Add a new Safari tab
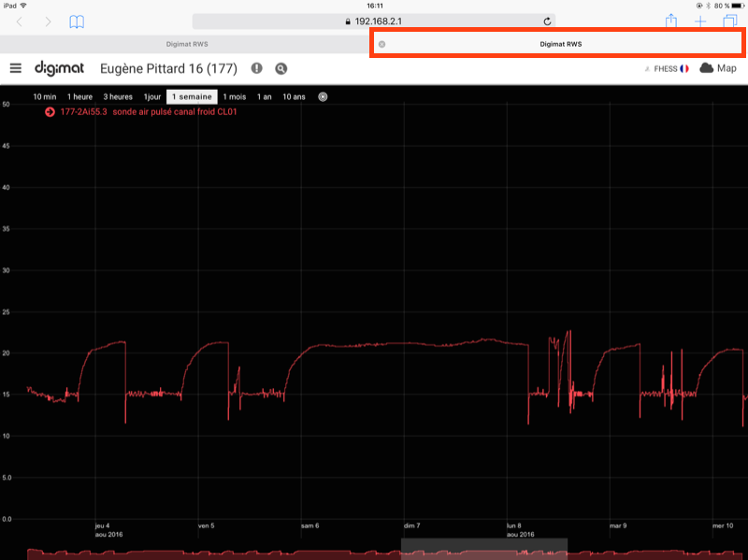The height and width of the screenshot is (560, 748). click(700, 22)
